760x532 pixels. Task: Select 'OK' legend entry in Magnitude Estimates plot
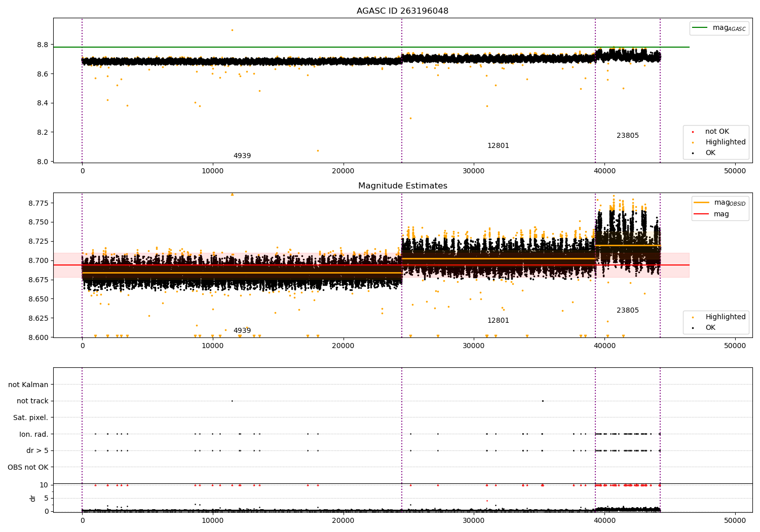(x=710, y=328)
